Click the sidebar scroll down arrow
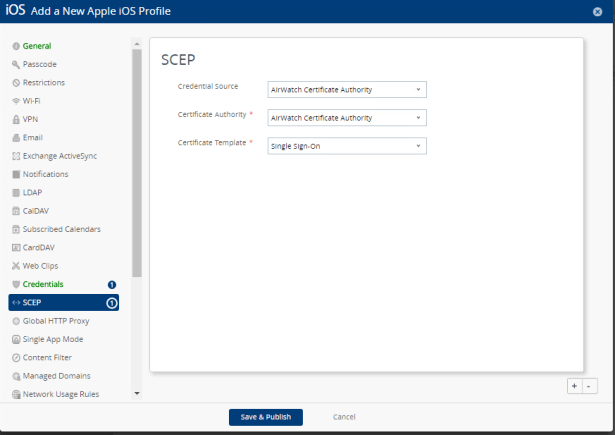 pyautogui.click(x=137, y=394)
